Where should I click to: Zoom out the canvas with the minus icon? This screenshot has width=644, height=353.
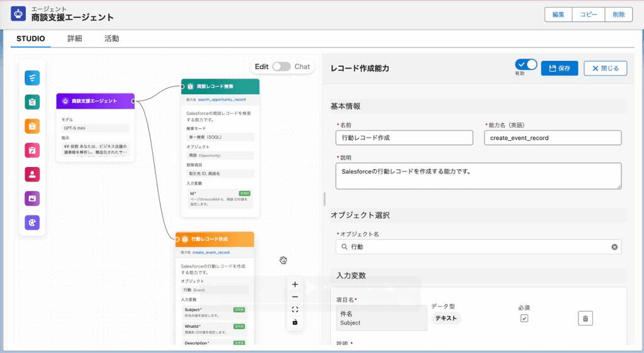click(295, 297)
